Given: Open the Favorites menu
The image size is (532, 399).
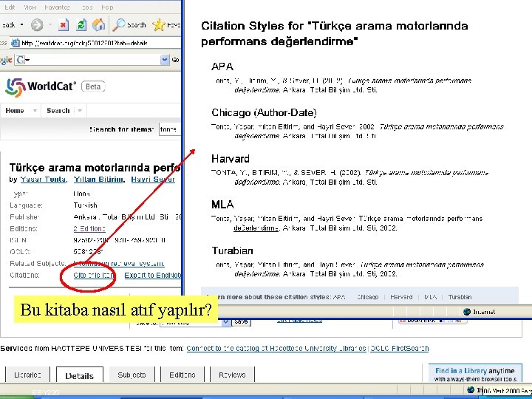Looking at the screenshot, I should click(x=57, y=7).
